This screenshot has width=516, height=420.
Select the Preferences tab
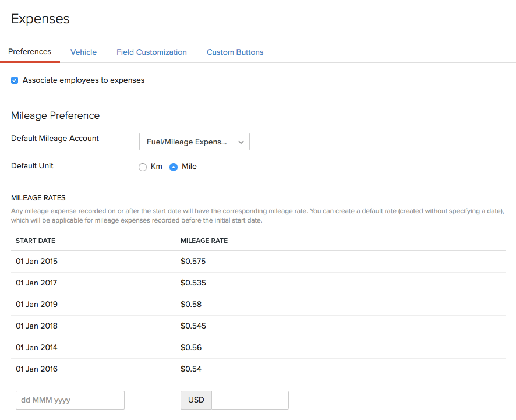[x=30, y=51]
